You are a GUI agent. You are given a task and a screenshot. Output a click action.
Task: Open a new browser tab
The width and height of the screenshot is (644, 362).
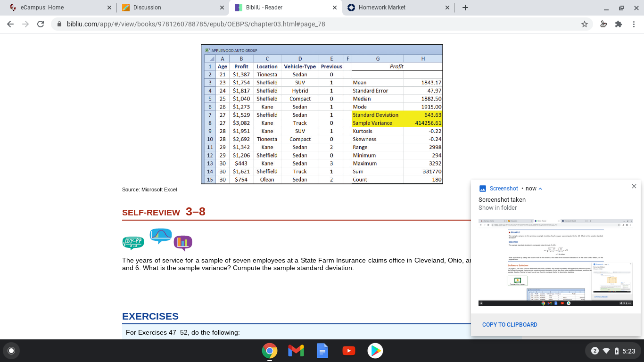465,8
